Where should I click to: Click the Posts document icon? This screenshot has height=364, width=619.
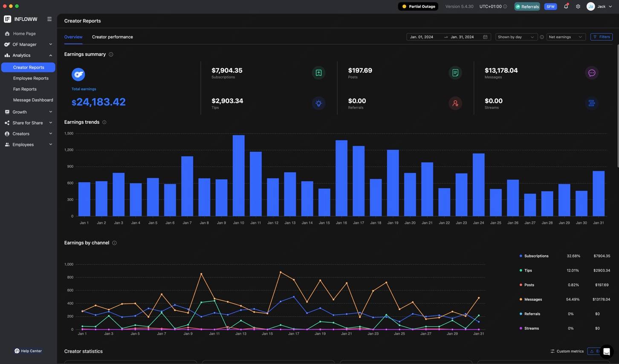[x=455, y=73]
